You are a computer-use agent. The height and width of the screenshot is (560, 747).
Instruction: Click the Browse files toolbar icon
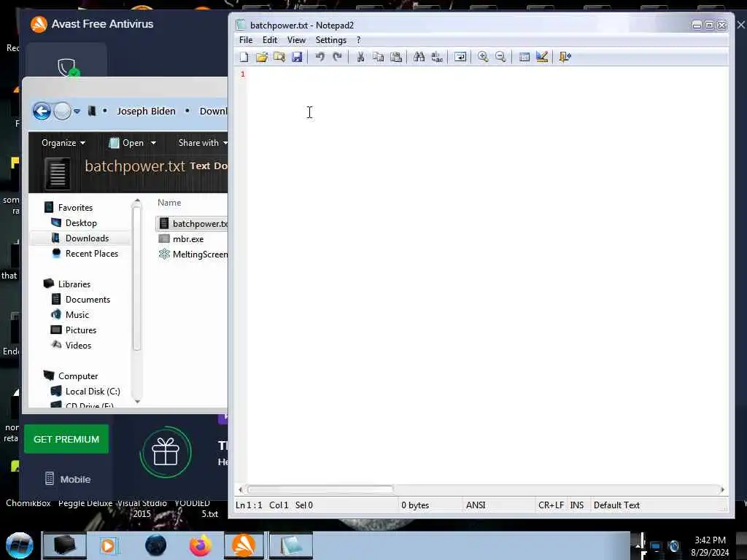[279, 57]
